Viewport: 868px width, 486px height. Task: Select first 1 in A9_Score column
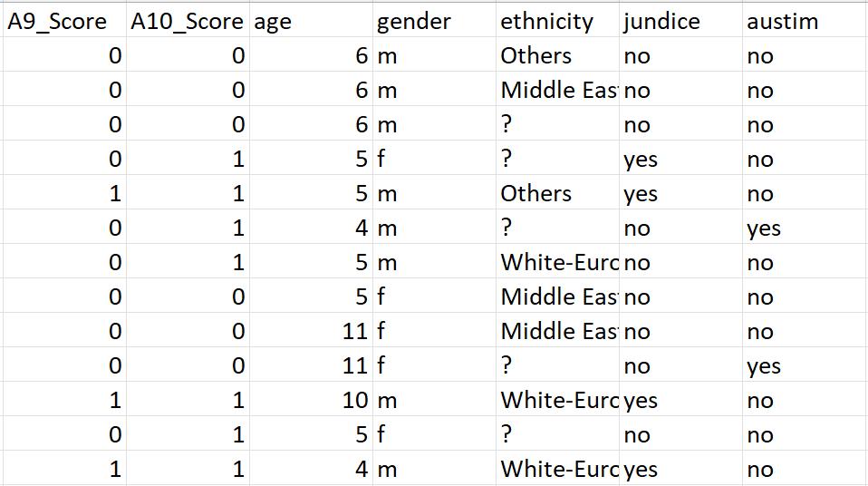click(64, 193)
